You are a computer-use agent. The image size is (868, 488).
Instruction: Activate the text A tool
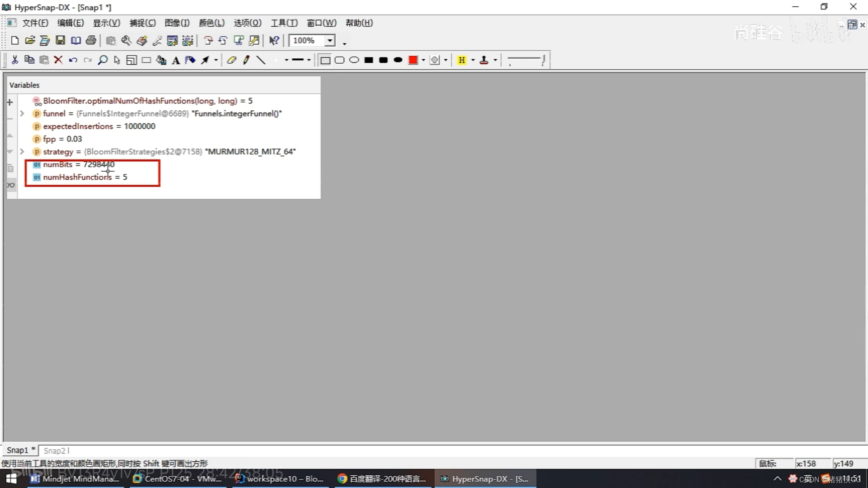[176, 60]
